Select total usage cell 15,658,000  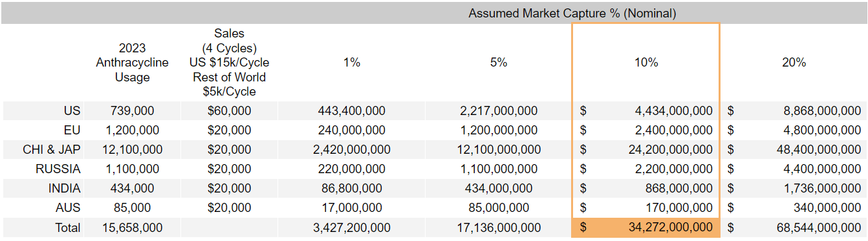pos(132,227)
